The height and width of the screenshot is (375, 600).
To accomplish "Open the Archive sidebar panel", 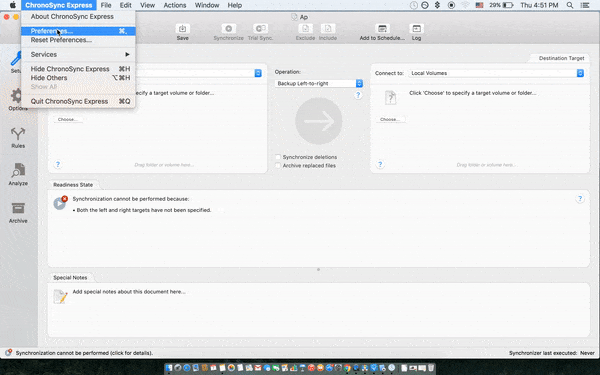I will (18, 213).
